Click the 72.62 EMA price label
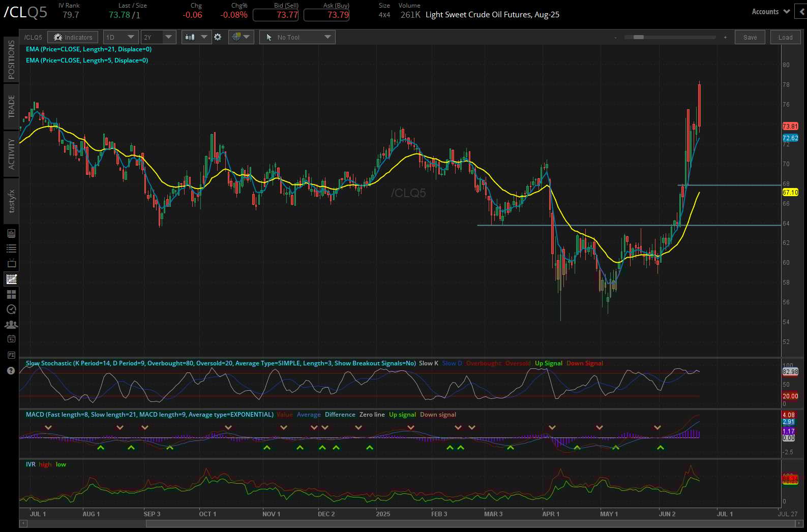Screen dimensions: 807x532 [790, 138]
